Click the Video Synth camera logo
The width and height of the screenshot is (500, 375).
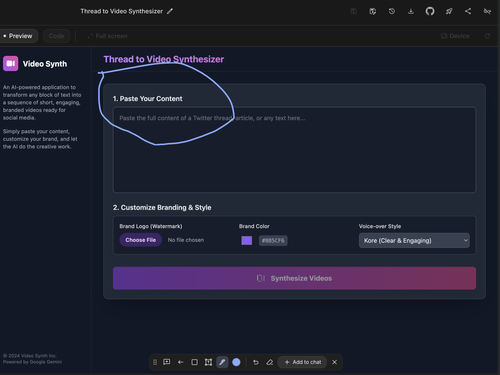coord(11,64)
